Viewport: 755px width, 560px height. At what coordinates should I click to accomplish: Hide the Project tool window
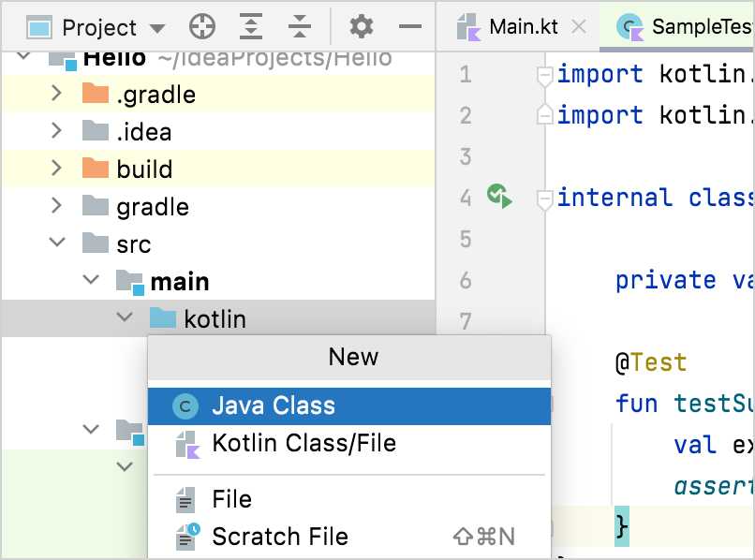409,27
